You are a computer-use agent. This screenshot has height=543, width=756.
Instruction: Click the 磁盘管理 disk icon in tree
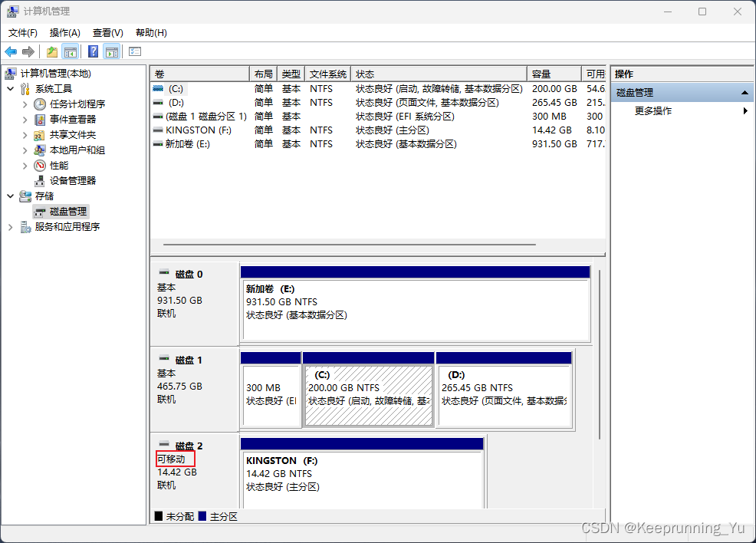40,212
